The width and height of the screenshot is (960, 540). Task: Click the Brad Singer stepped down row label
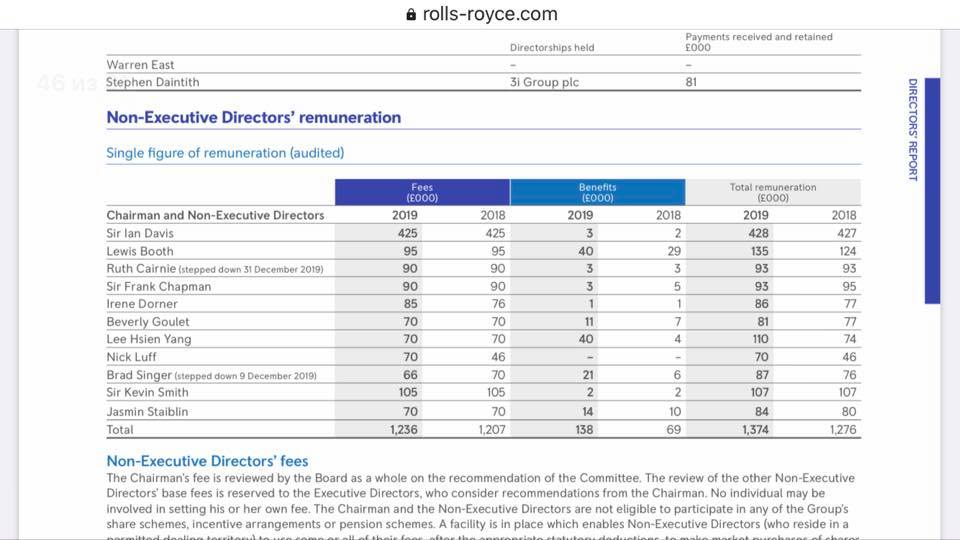(211, 375)
